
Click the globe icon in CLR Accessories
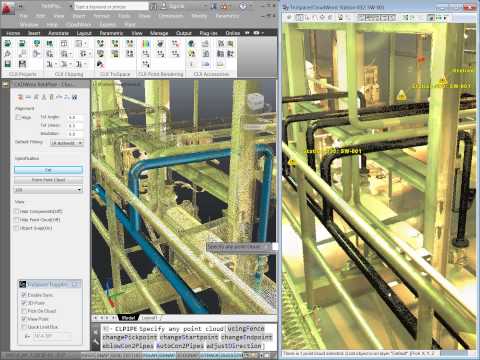tap(191, 44)
